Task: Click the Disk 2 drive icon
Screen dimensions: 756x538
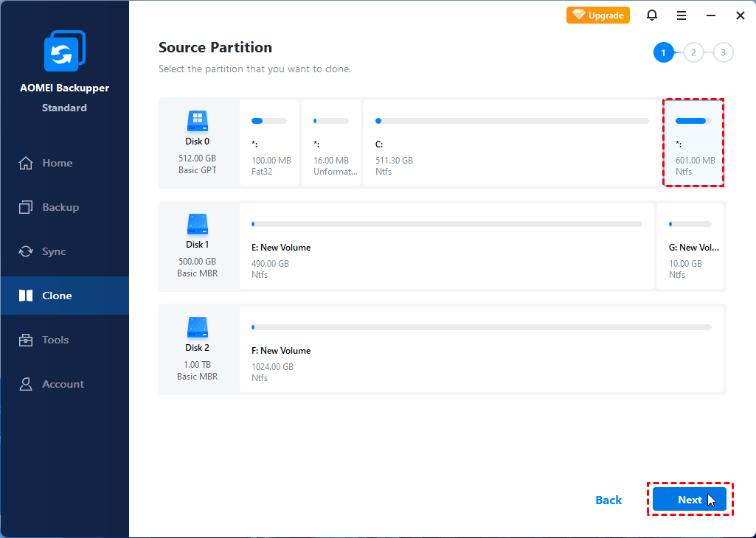Action: [x=197, y=327]
